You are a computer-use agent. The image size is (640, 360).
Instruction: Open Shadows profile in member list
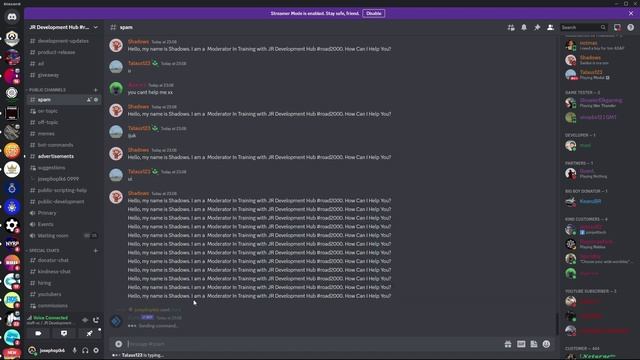590,60
